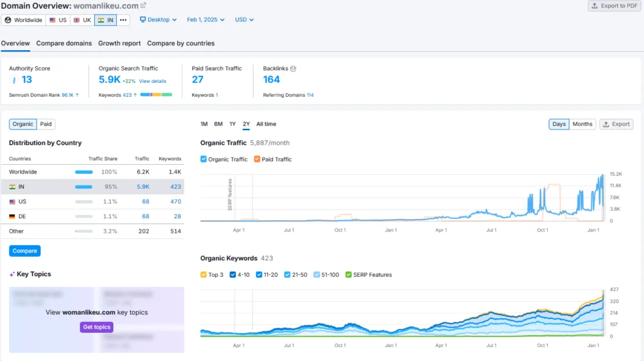Click US keywords value 470
Screen dimensions: 644x361
click(x=175, y=202)
